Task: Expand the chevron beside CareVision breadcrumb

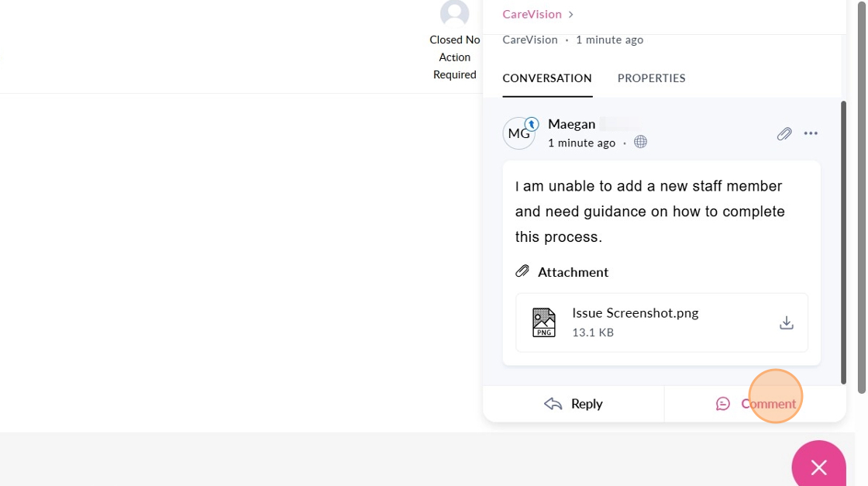Action: tap(571, 15)
